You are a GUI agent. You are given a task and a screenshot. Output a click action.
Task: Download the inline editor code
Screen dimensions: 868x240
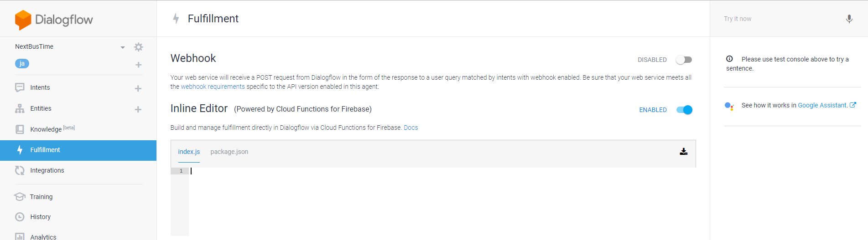(683, 152)
